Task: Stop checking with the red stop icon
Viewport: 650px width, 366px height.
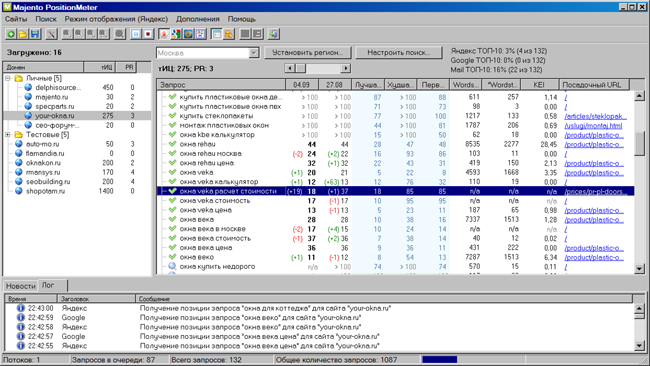Action: [x=148, y=34]
